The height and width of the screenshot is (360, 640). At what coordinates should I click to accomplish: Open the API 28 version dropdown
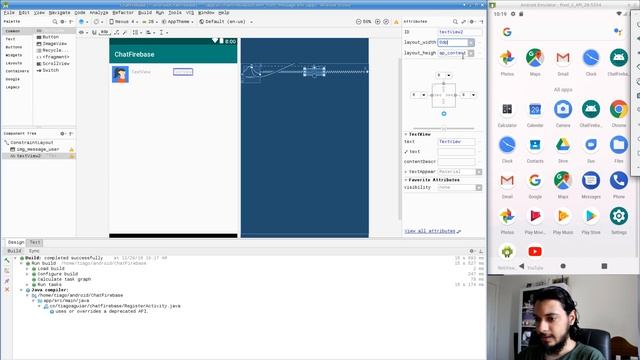pos(150,22)
